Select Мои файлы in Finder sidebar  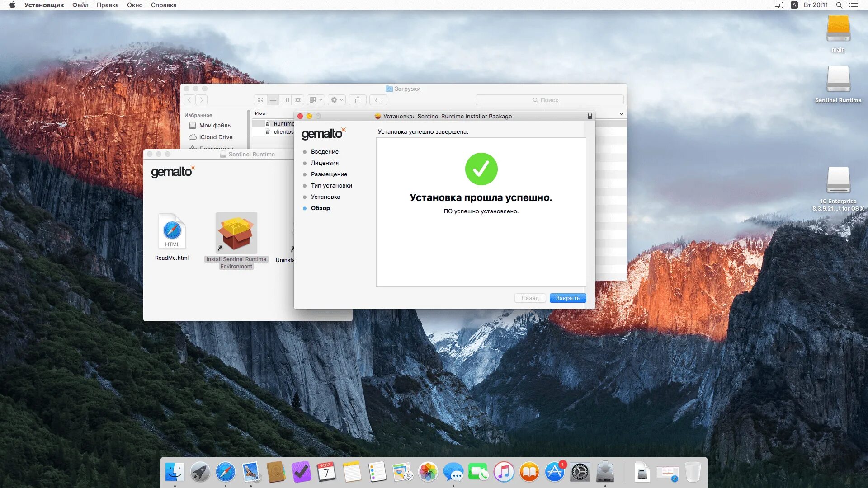click(x=210, y=125)
